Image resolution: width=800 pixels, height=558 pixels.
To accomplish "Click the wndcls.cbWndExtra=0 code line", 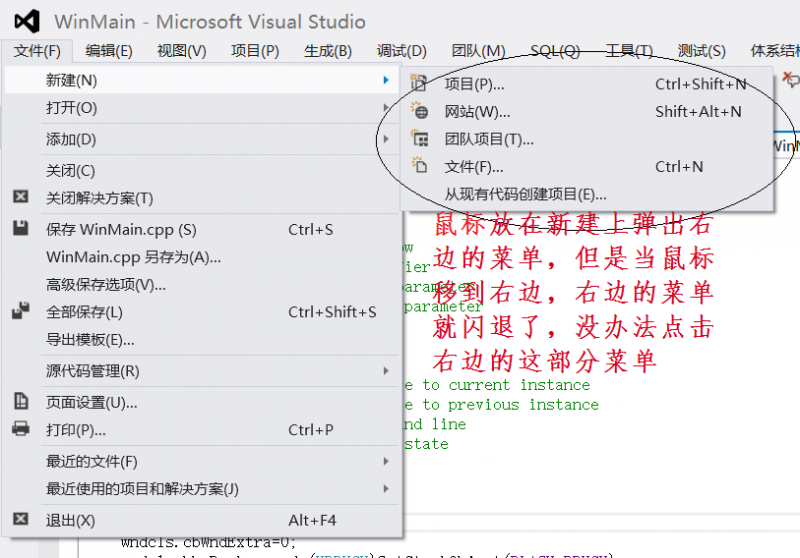I will 209,542.
